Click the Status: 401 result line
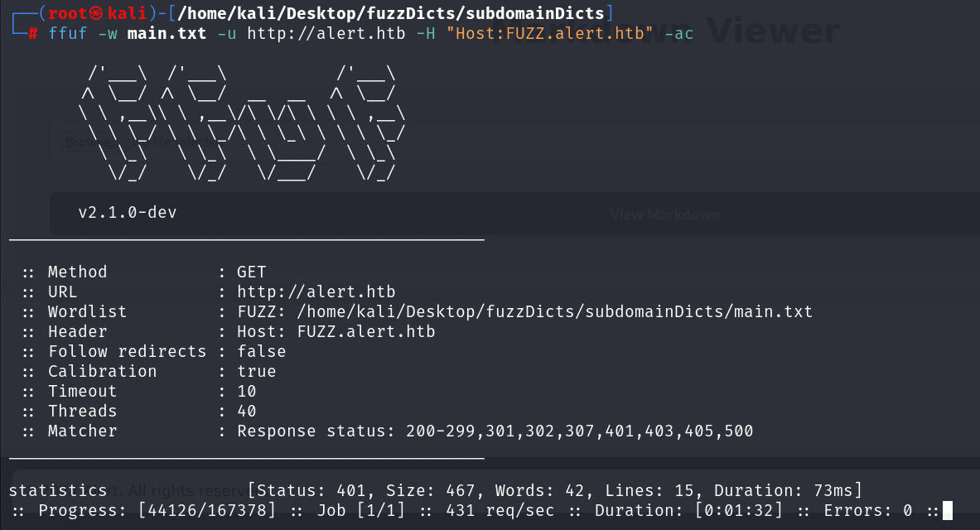 click(555, 490)
